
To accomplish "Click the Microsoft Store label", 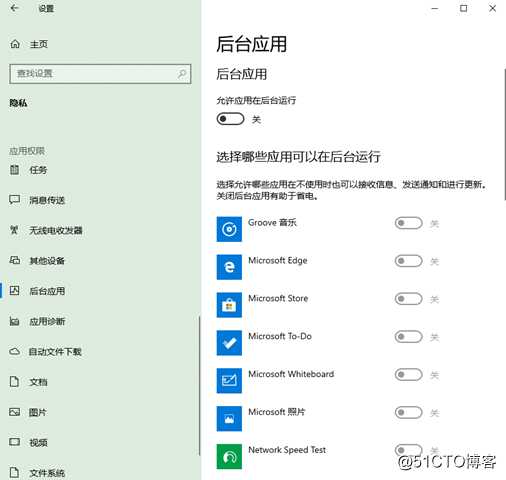I will 278,298.
